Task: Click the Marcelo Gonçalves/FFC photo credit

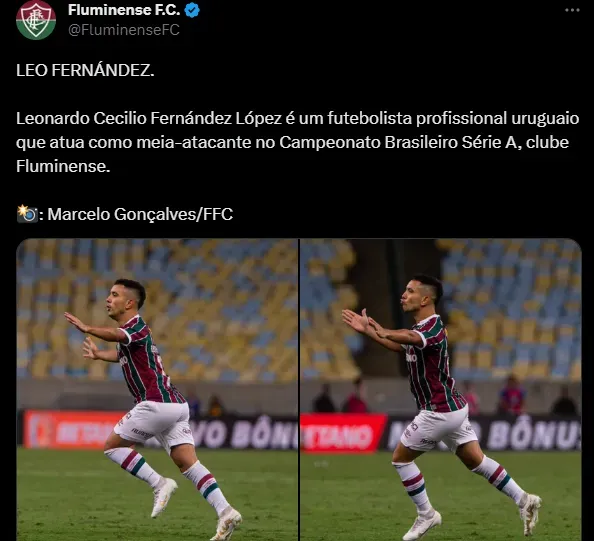Action: (140, 214)
